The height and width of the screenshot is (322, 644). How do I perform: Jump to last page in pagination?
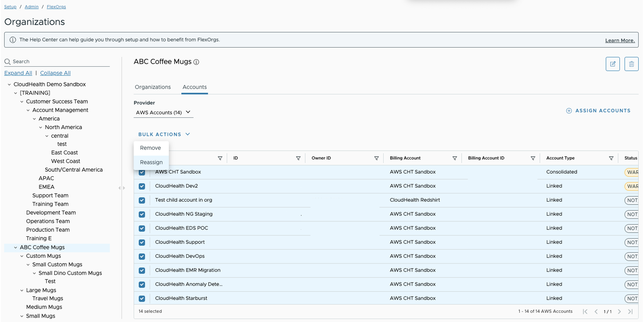[630, 311]
